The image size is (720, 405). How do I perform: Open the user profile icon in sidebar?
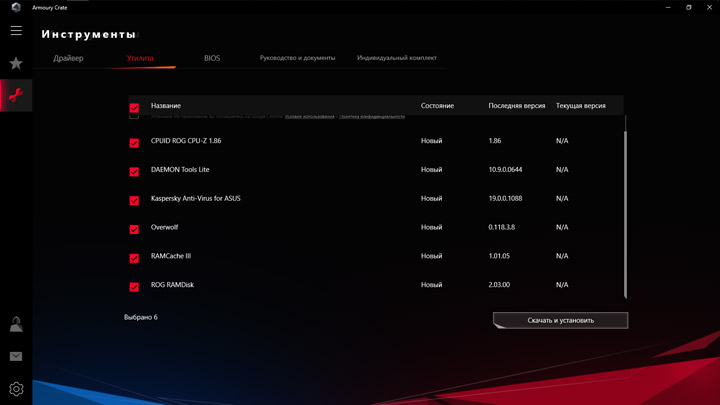pos(16,324)
